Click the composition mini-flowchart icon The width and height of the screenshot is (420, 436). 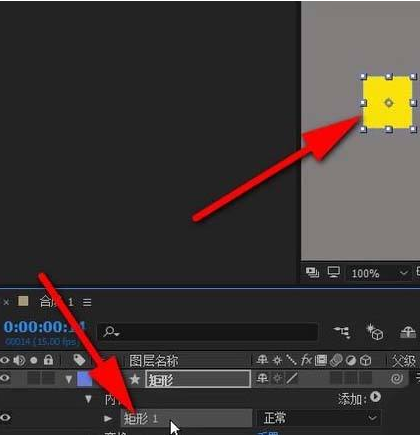click(x=342, y=332)
